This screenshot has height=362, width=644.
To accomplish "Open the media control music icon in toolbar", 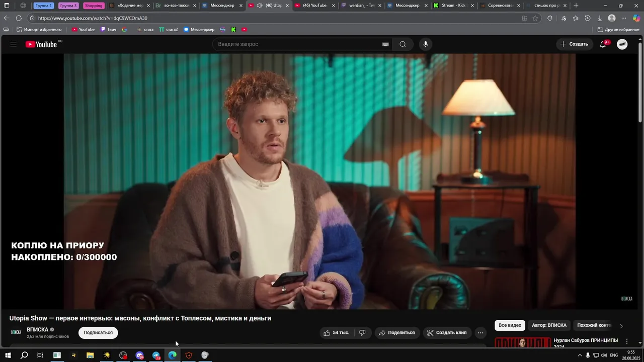I will click(x=563, y=18).
